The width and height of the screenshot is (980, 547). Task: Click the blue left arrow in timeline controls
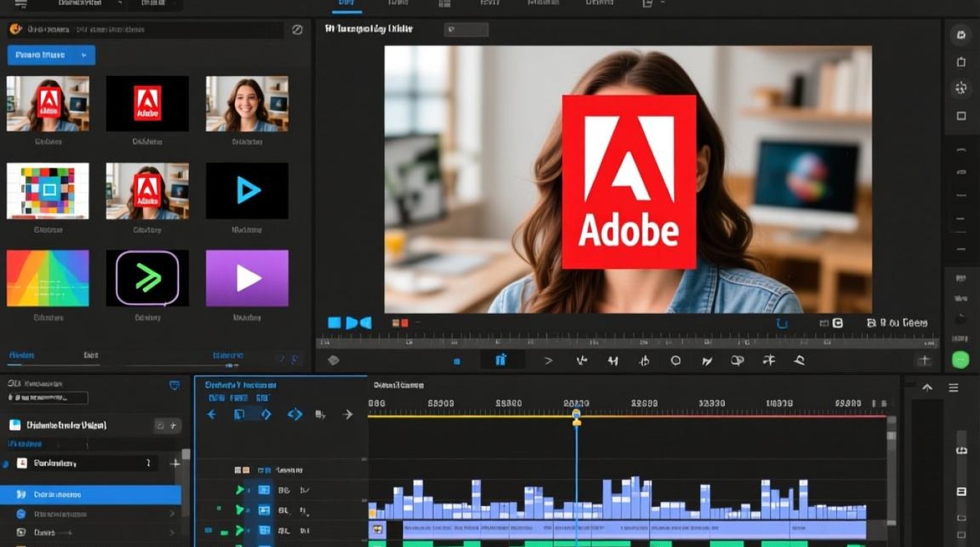tap(211, 414)
